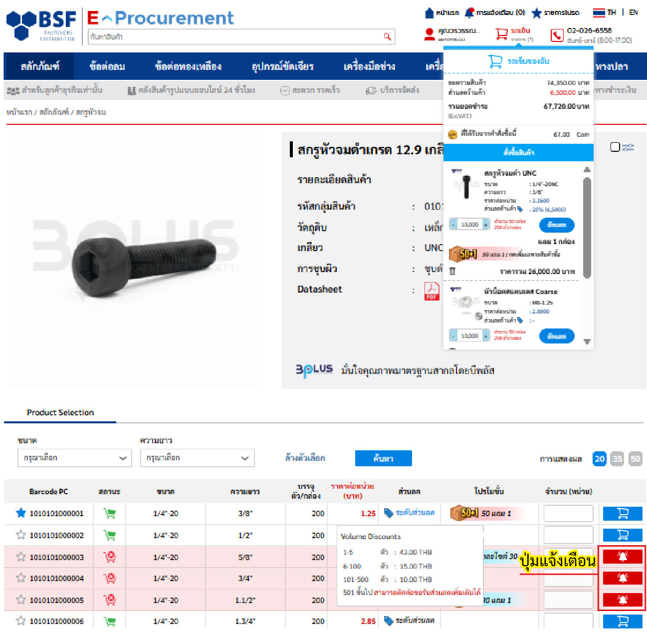This screenshot has width=647, height=644.
Task: Click the blue ค้นหา search button
Action: pyautogui.click(x=383, y=458)
